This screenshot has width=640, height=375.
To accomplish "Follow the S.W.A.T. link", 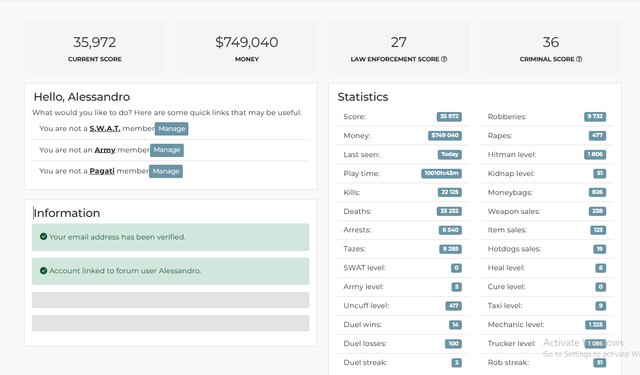I will [x=105, y=129].
